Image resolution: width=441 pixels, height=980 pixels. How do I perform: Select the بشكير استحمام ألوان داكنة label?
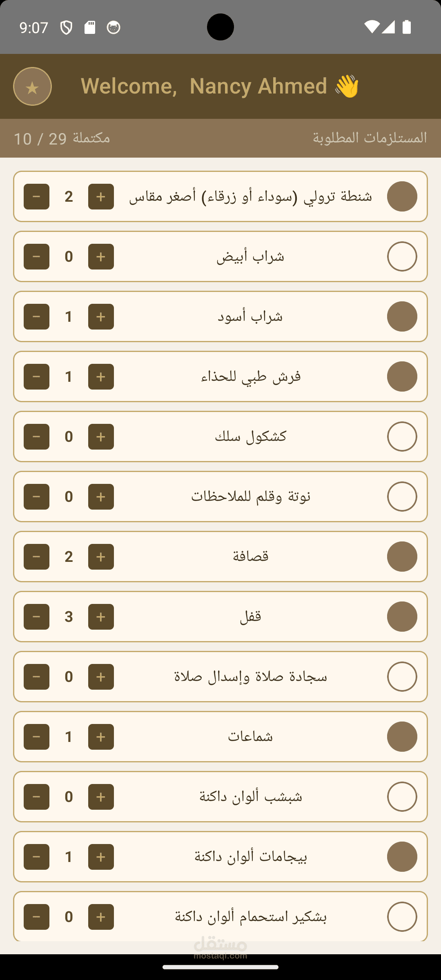pos(251,917)
